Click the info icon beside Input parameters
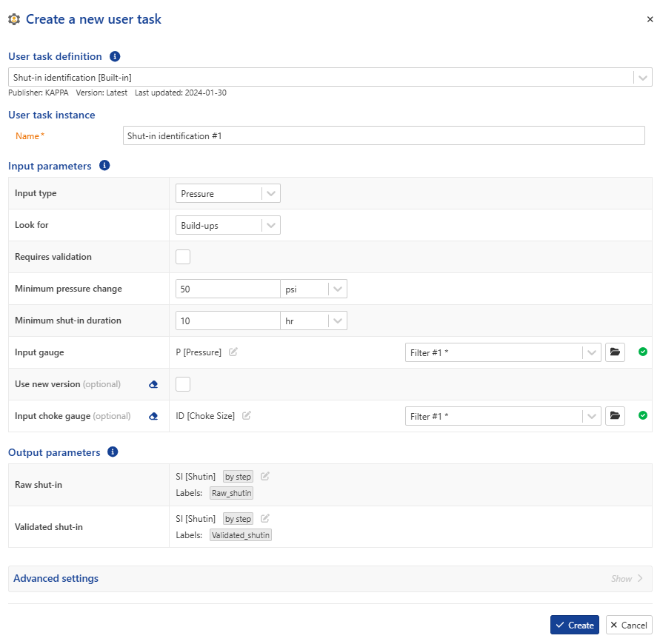This screenshot has width=660, height=644. [104, 166]
